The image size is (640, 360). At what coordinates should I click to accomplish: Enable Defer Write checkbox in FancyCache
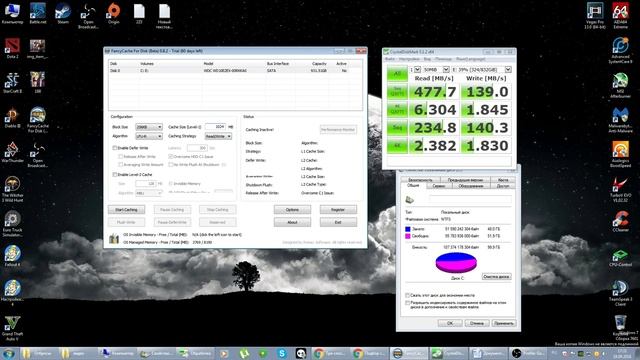click(x=115, y=148)
